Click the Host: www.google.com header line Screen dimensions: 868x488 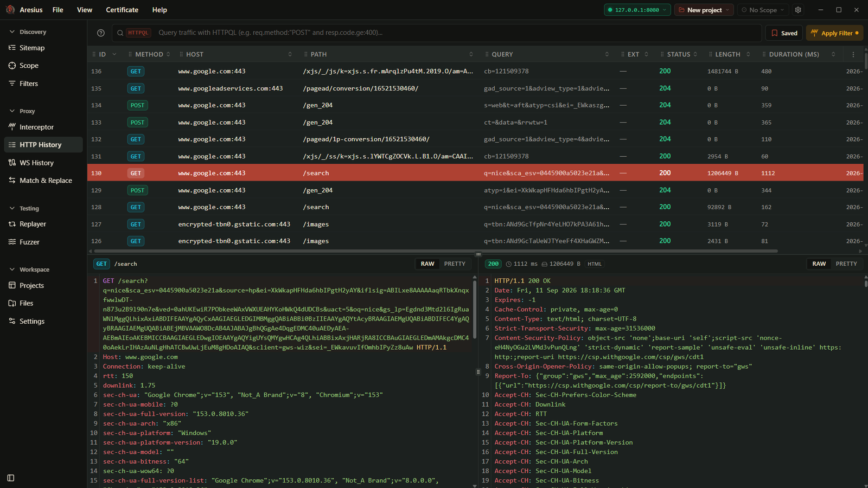[x=141, y=357]
